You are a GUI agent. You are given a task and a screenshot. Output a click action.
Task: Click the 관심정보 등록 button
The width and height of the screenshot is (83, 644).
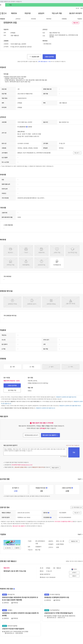click(x=34, y=57)
